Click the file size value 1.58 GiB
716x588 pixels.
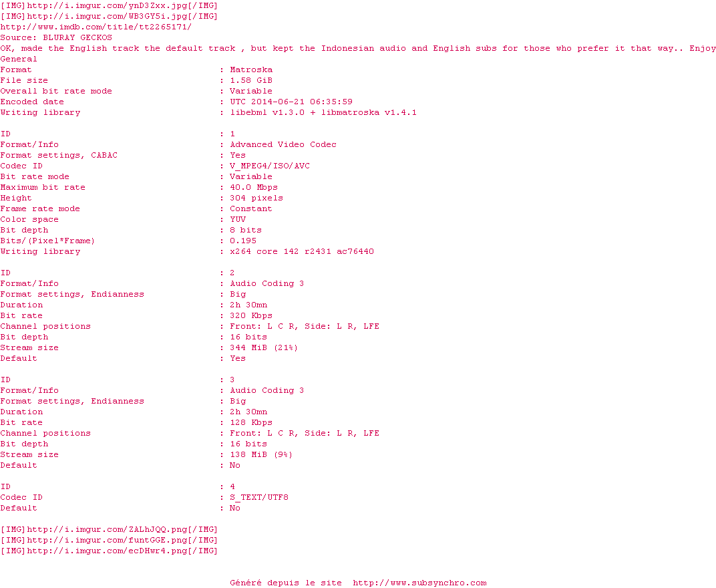251,80
